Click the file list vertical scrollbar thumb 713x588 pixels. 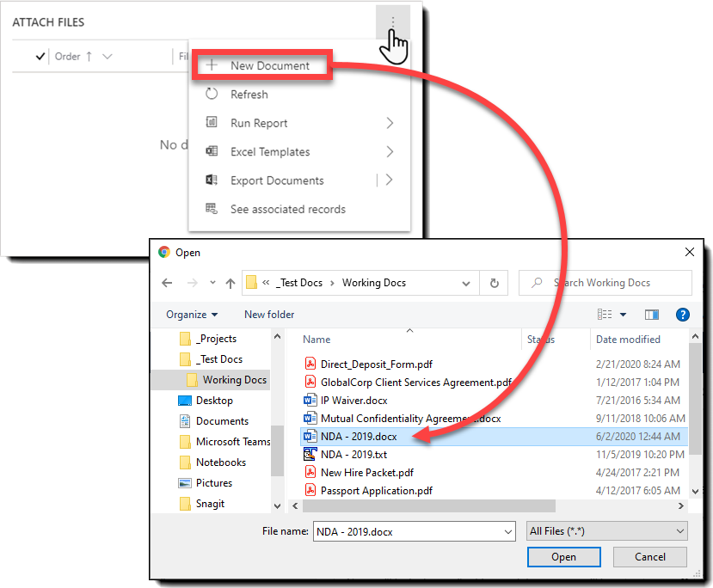coord(695,399)
